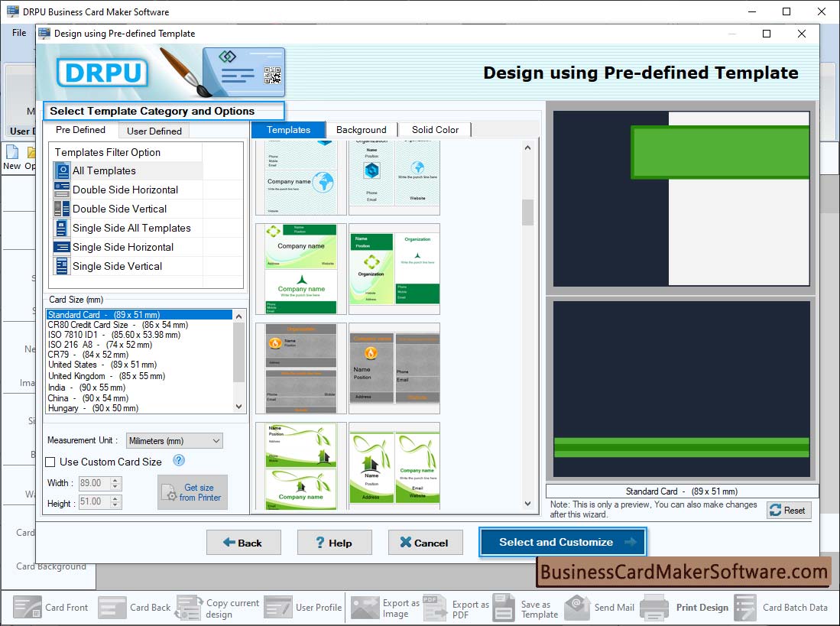This screenshot has height=626, width=840.
Task: Select United States card size
Action: [x=139, y=365]
